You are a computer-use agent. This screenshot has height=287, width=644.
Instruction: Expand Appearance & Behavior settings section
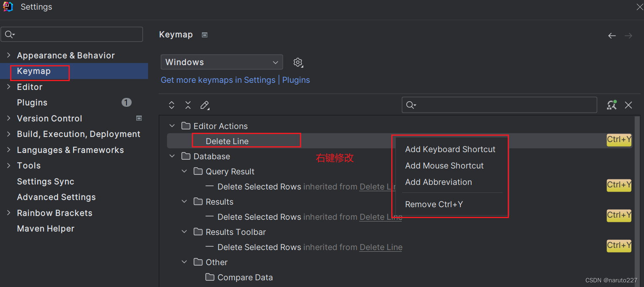9,55
